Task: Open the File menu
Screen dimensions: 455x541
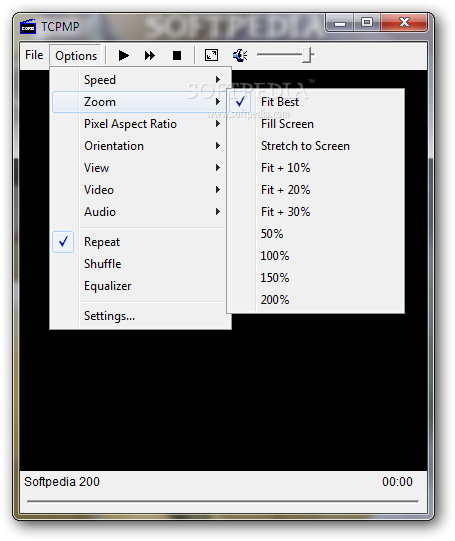Action: point(34,55)
